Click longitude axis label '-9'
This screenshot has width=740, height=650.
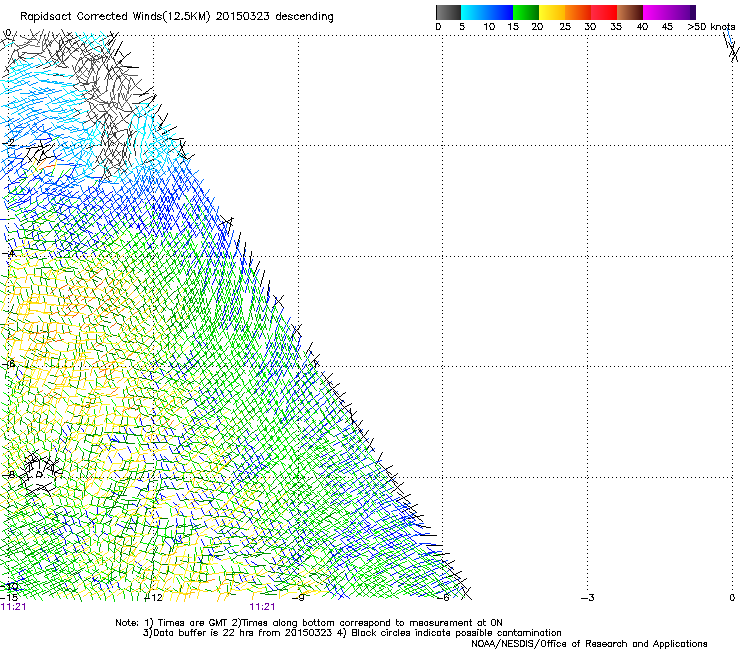(x=298, y=598)
